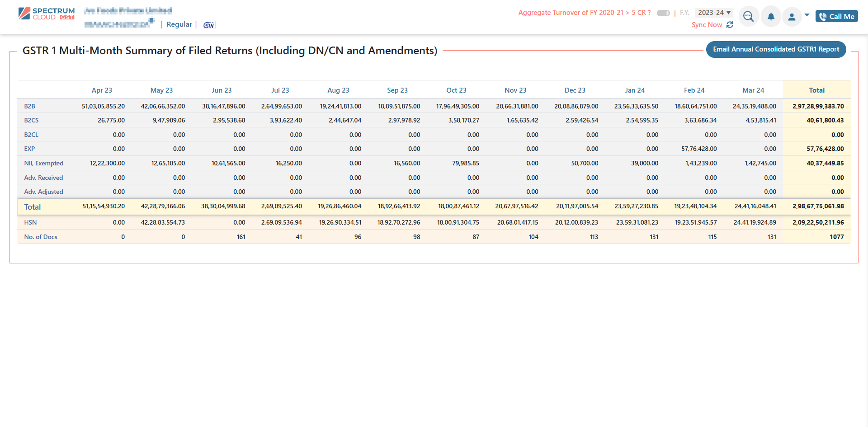
Task: Open the B2B row link
Action: click(x=29, y=106)
